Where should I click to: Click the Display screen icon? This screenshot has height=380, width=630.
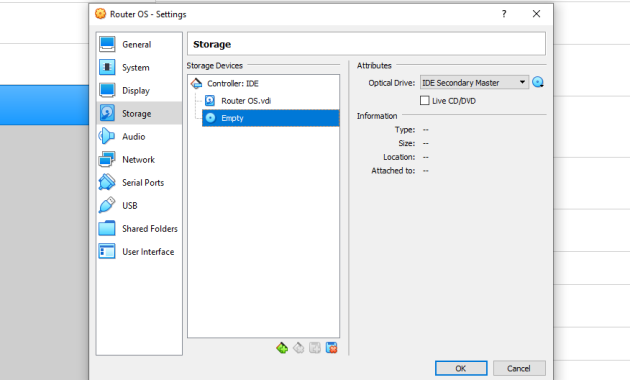click(x=107, y=90)
